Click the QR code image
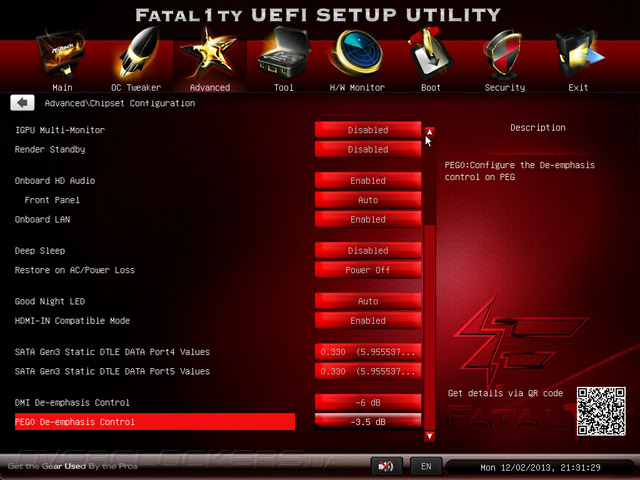Image resolution: width=640 pixels, height=480 pixels. tap(601, 411)
